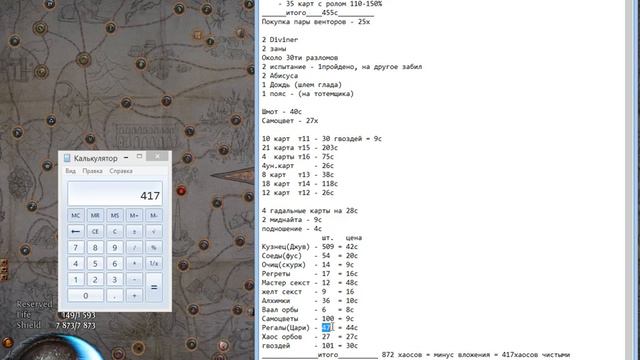
Task: Click calculator digit 2
Action: tap(95, 280)
